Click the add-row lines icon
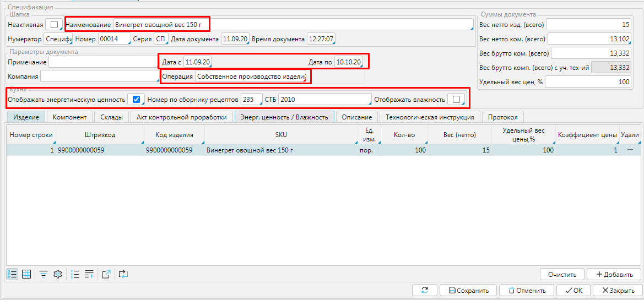Image resolution: width=644 pixels, height=300 pixels. click(89, 274)
